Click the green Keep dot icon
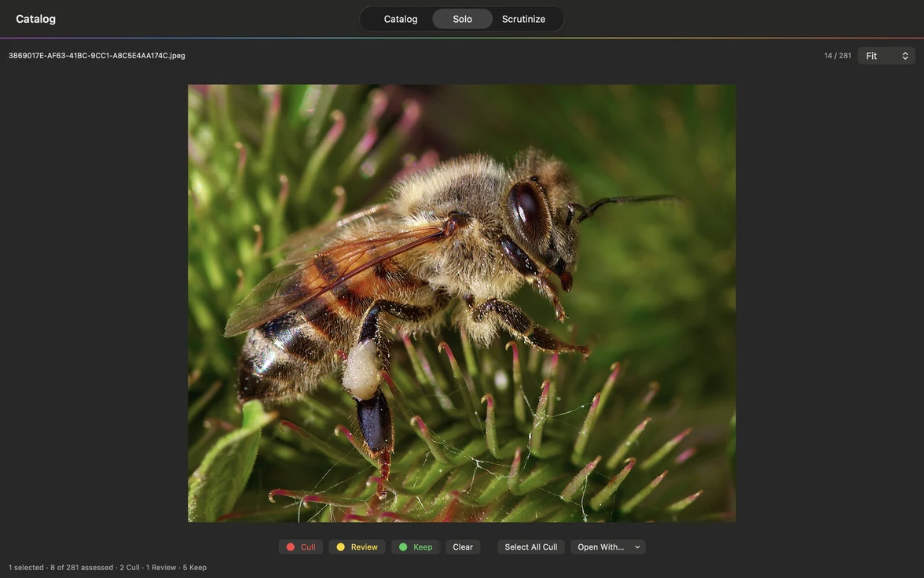The height and width of the screenshot is (578, 924). tap(403, 547)
